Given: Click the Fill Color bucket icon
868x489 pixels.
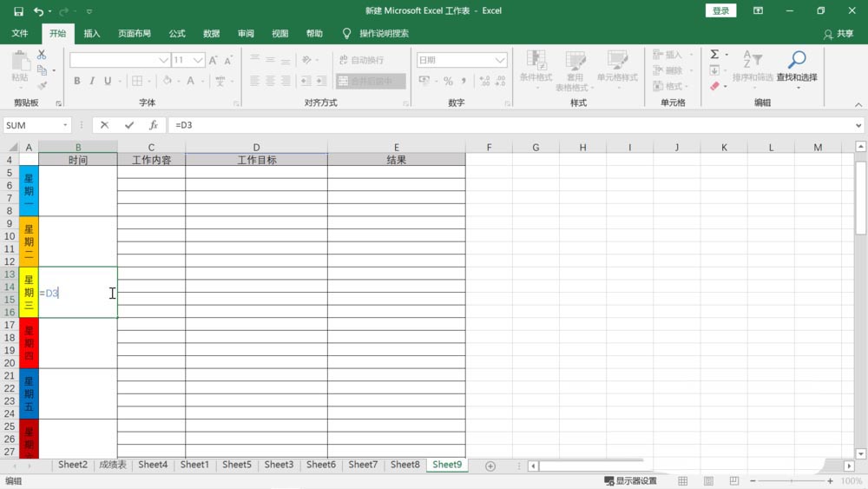Looking at the screenshot, I should tap(167, 81).
